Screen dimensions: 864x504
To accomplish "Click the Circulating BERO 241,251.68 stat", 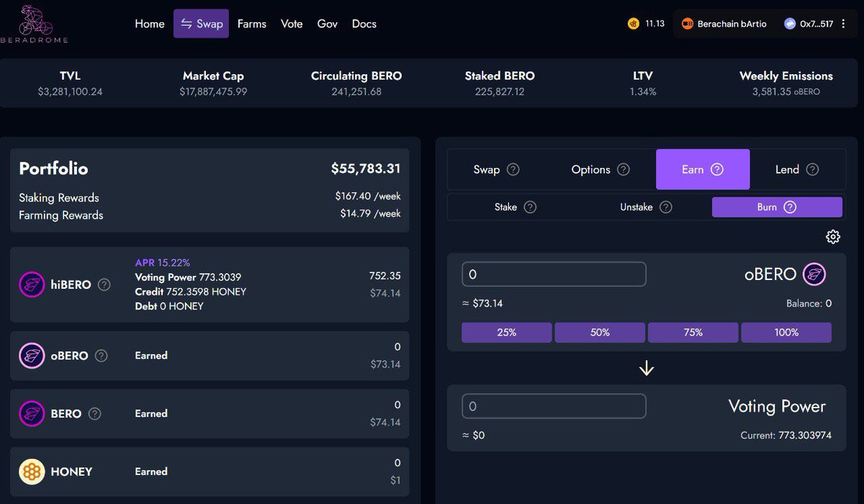I will [356, 84].
